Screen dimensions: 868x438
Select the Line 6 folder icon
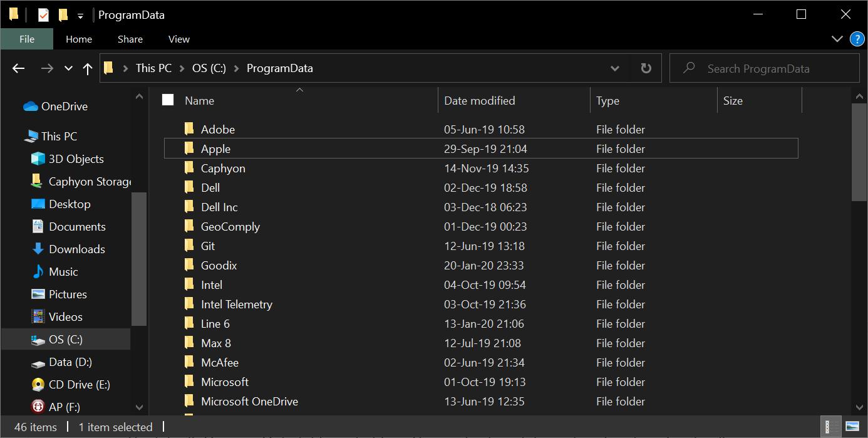(x=189, y=323)
